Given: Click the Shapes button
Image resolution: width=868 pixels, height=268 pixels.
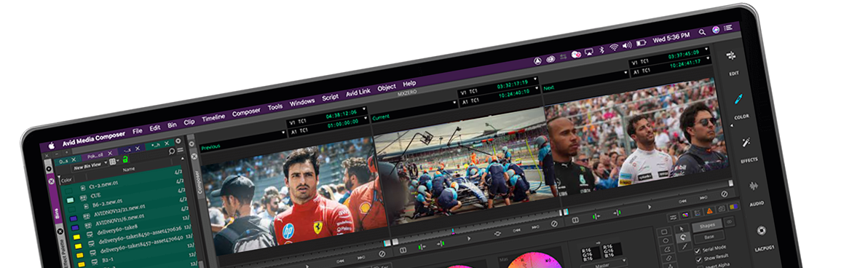Looking at the screenshot, I should 707,225.
